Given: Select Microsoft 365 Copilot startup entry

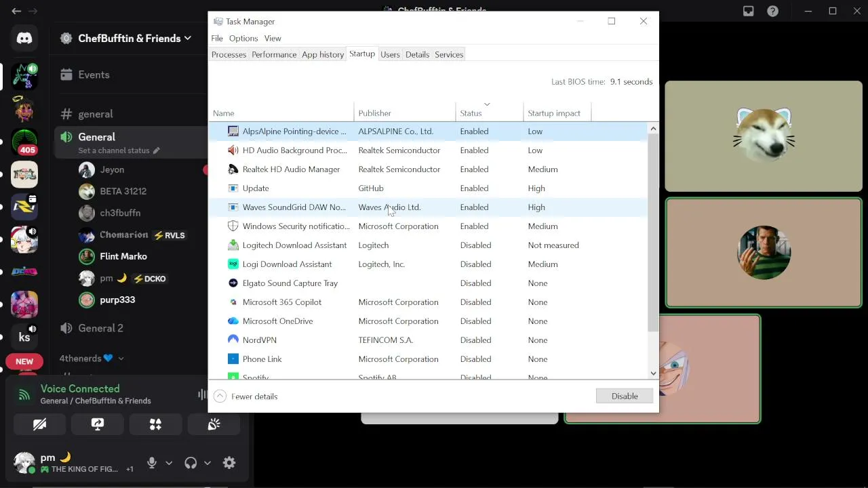Looking at the screenshot, I should (428, 302).
